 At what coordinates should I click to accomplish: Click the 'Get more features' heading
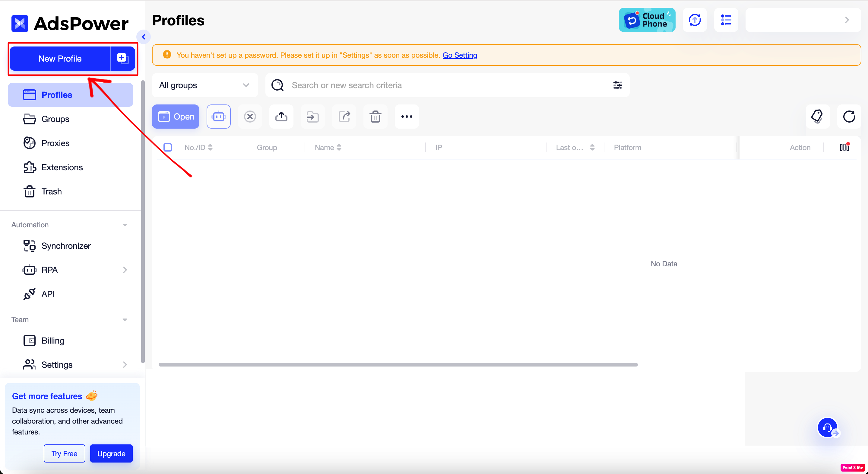pos(47,396)
